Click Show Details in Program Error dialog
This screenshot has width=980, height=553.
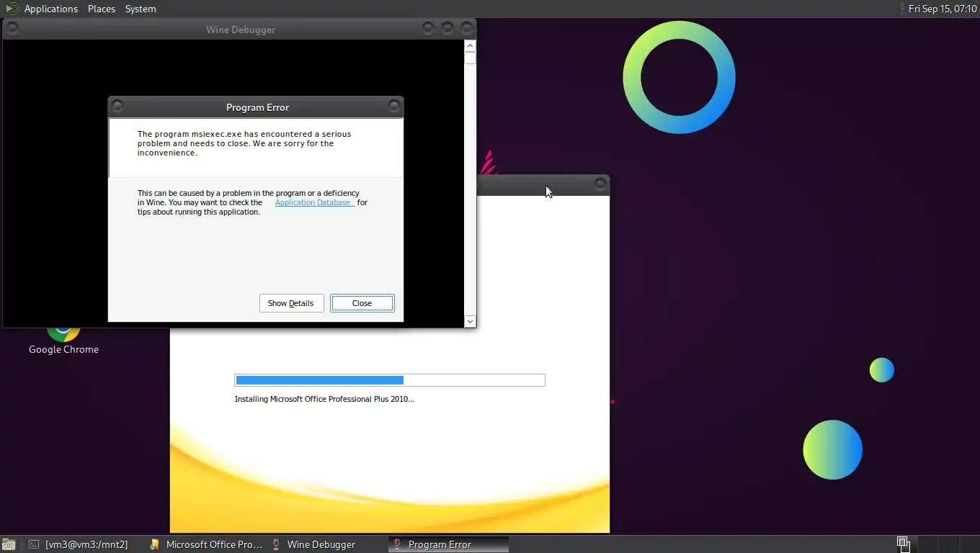pos(291,303)
